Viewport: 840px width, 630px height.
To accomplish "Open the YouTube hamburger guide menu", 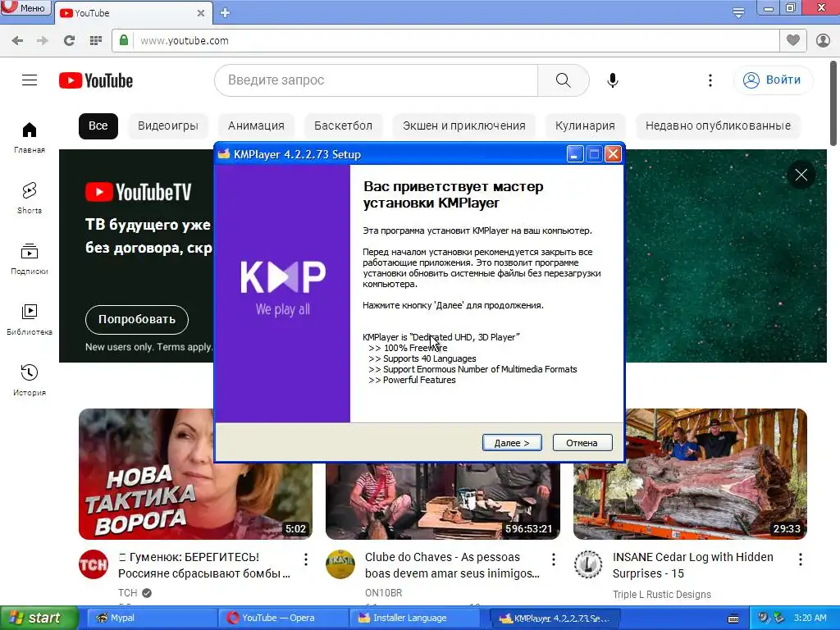I will [x=30, y=80].
